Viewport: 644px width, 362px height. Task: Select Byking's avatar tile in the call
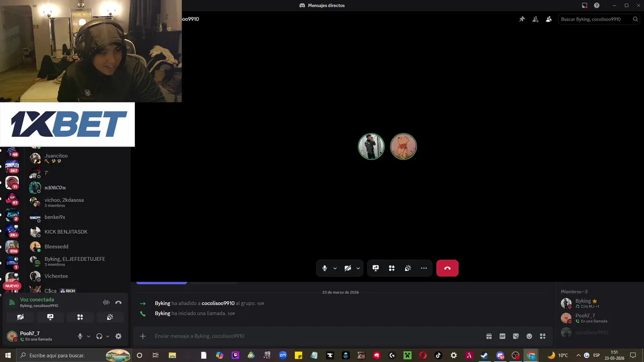(x=371, y=146)
